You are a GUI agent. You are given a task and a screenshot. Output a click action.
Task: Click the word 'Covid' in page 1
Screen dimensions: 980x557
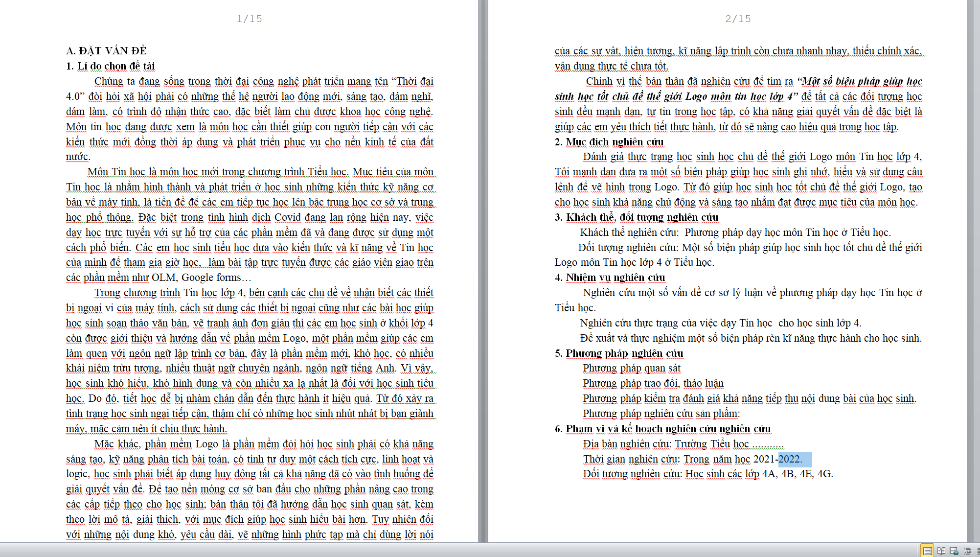288,217
